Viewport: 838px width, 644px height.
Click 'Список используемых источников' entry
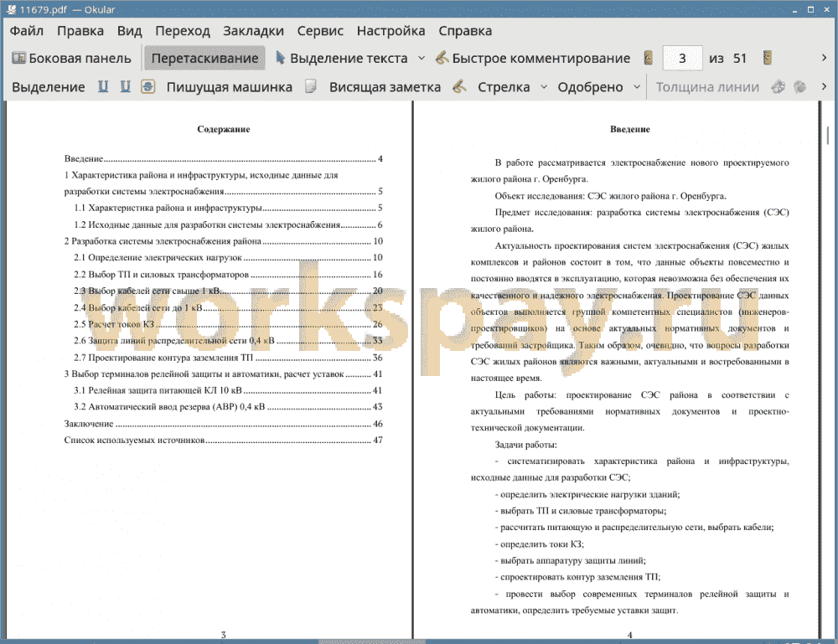[x=224, y=440]
